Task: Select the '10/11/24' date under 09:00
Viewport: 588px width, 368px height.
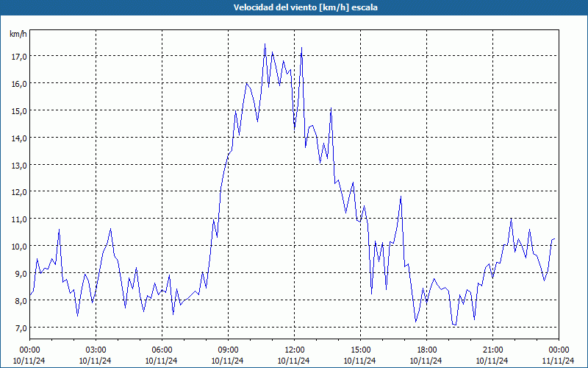Action: [228, 361]
